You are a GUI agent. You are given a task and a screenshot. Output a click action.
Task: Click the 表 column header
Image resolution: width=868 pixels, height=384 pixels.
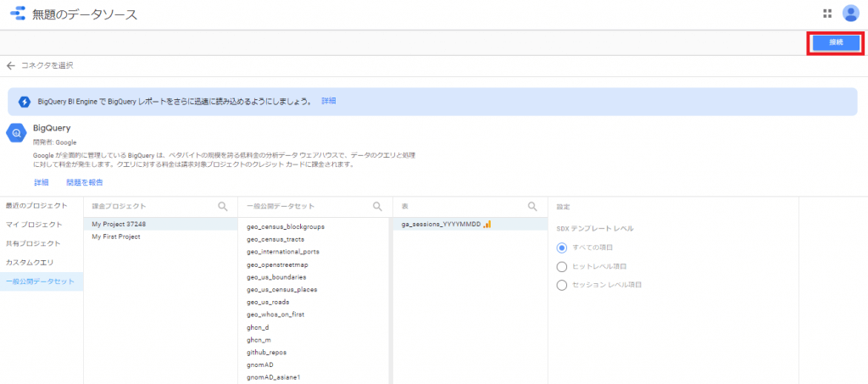point(405,206)
